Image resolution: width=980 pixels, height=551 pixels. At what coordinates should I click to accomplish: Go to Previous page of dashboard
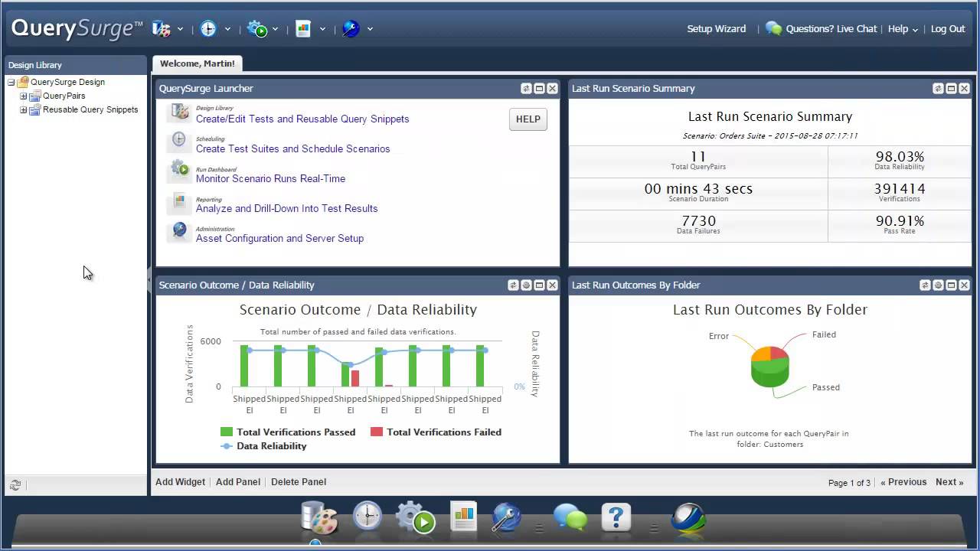tap(903, 482)
